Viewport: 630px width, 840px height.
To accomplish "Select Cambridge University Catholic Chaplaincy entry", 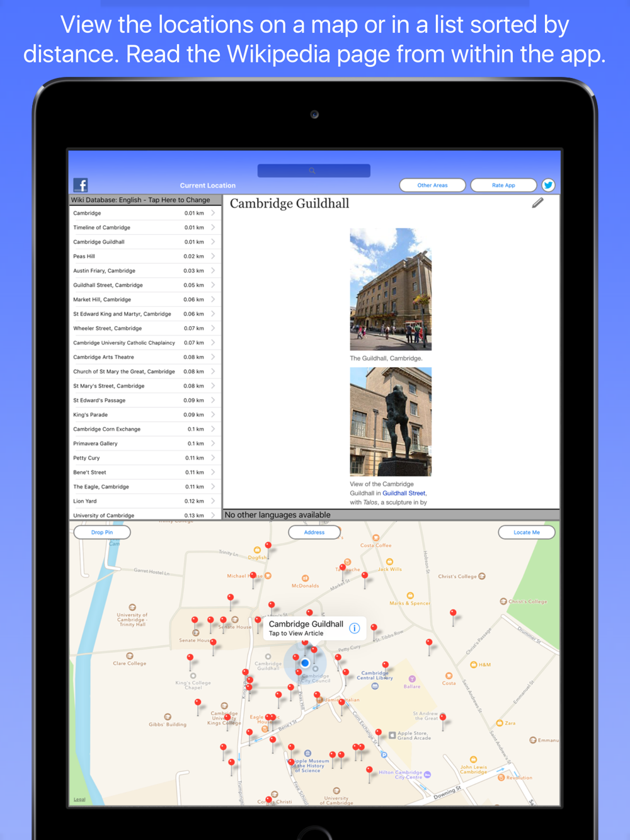I will (x=145, y=343).
